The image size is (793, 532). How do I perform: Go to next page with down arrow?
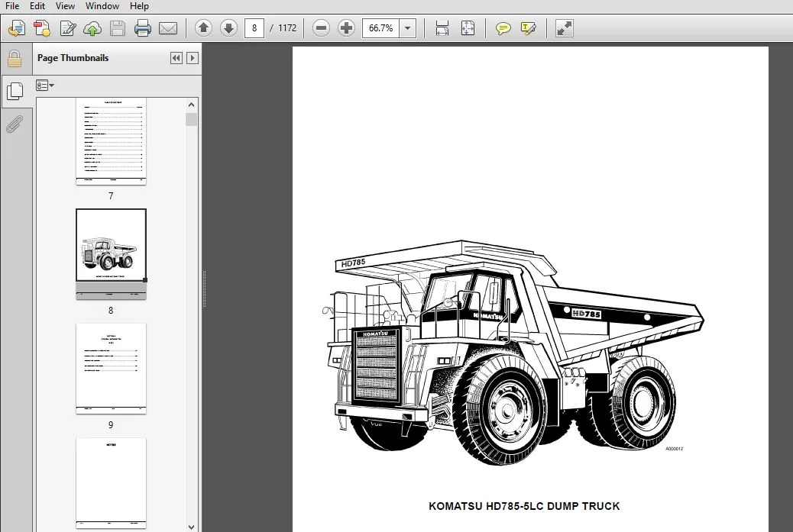point(228,27)
